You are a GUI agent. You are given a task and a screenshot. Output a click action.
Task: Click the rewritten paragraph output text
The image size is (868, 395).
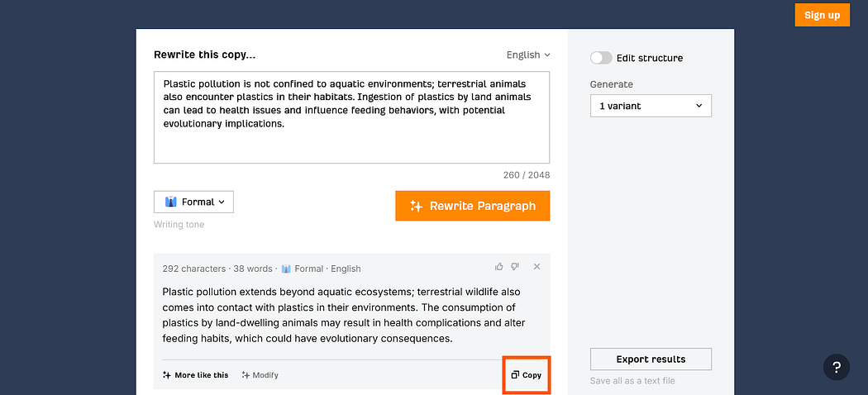(344, 315)
